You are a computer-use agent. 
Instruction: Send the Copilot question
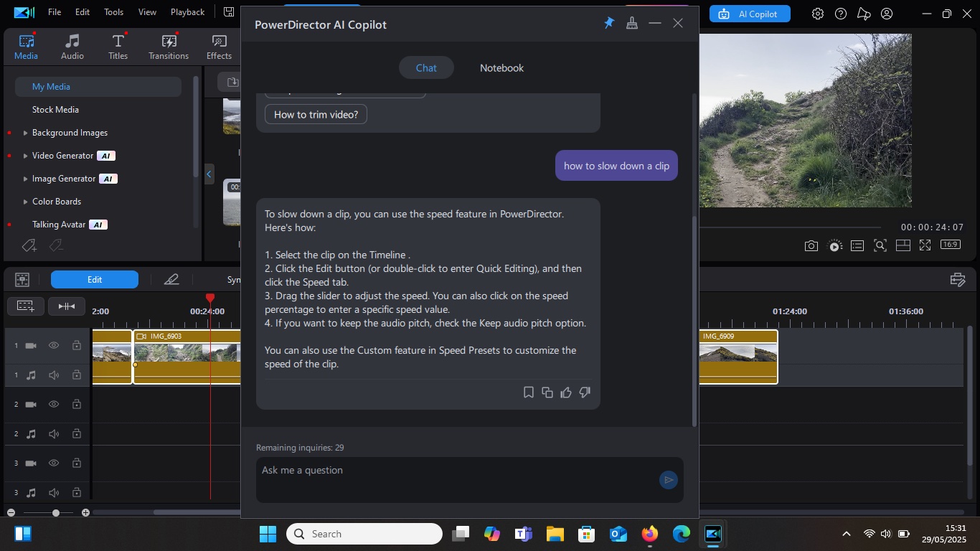(x=668, y=480)
